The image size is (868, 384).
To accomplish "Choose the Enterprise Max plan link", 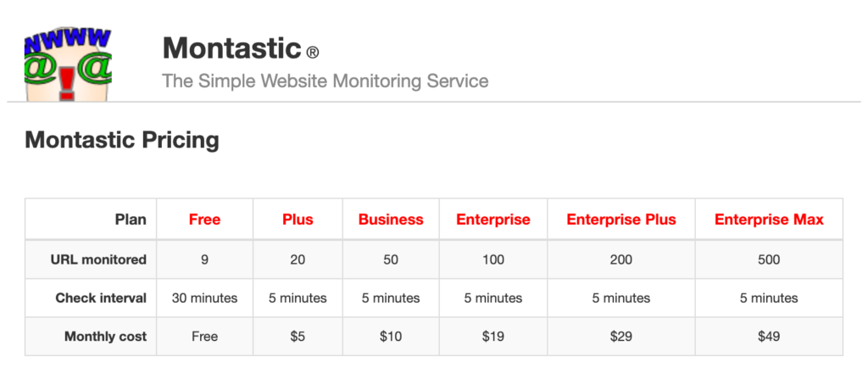I will pos(769,220).
